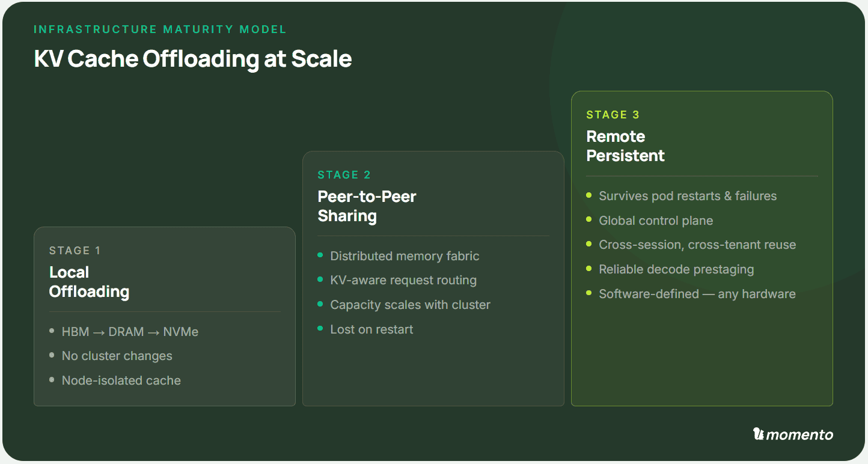Viewport: 868px width, 464px height.
Task: Click the Peer-to-Peer Sharing heading
Action: (367, 206)
